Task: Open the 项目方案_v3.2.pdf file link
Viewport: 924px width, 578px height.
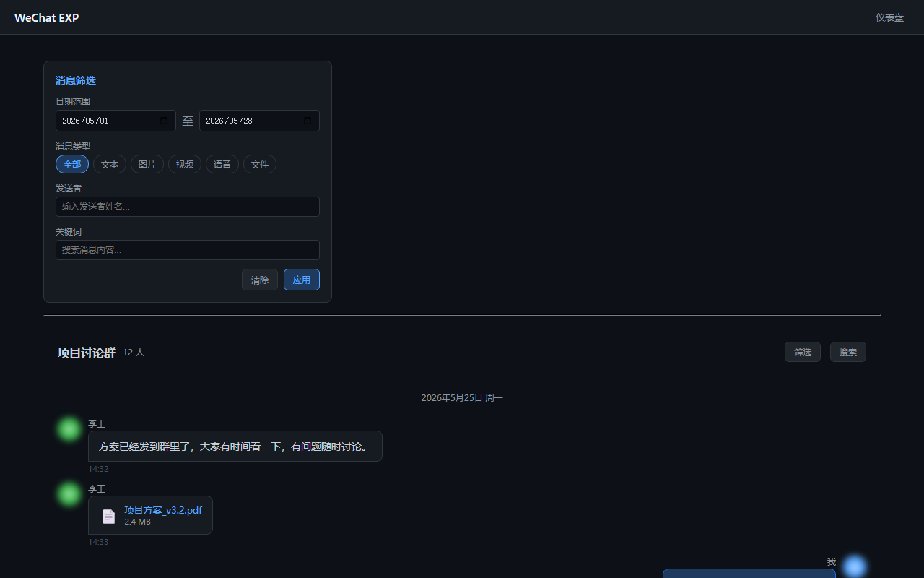Action: pos(163,510)
